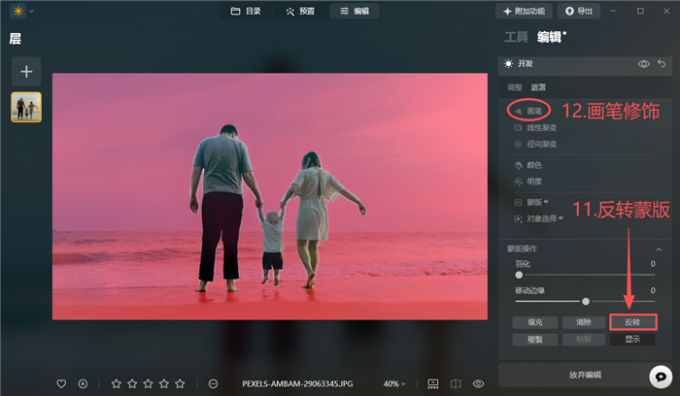
Task: Maximize the application window
Action: click(640, 11)
